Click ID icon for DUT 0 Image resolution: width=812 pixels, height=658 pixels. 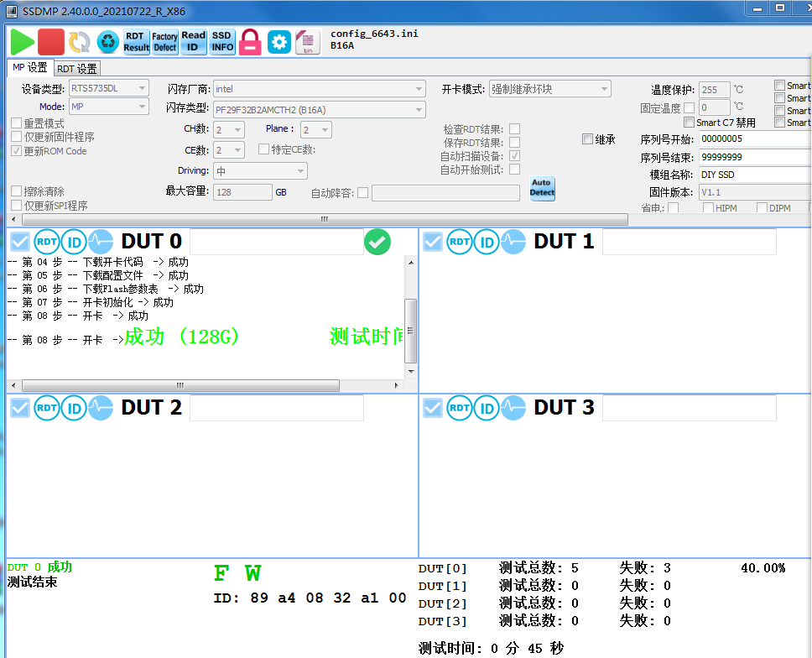click(74, 242)
